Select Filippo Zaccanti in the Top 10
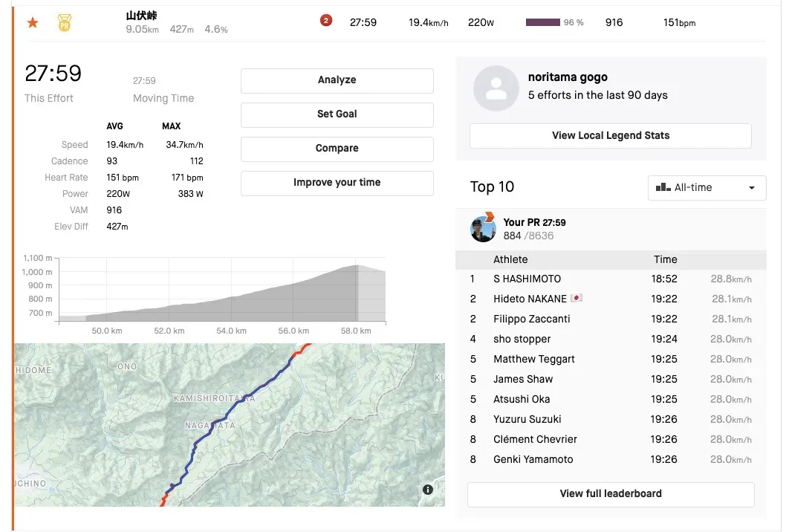 coord(531,319)
